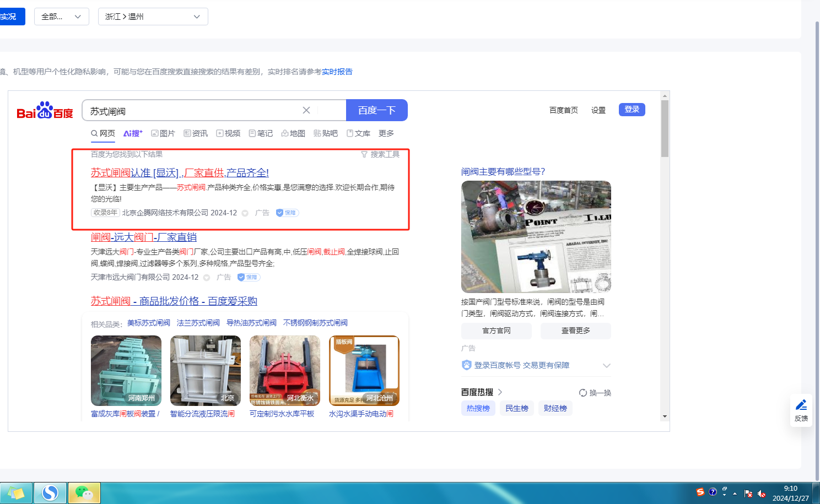The image size is (820, 504).
Task: Refresh hot search with 换一换
Action: tap(595, 393)
